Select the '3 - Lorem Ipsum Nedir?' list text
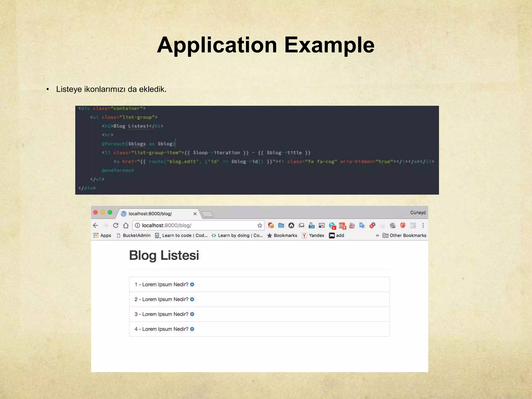Viewport: 532px width, 399px height. click(161, 314)
